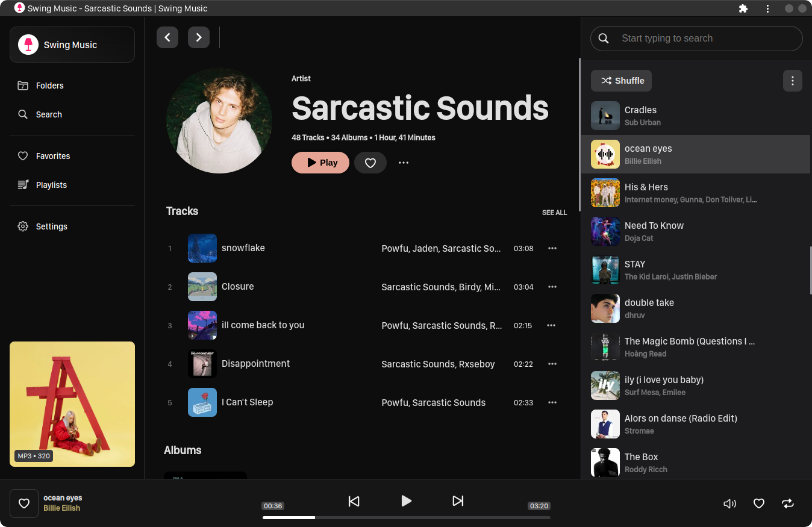Click ill come back to you title
Image resolution: width=812 pixels, height=527 pixels.
click(263, 325)
